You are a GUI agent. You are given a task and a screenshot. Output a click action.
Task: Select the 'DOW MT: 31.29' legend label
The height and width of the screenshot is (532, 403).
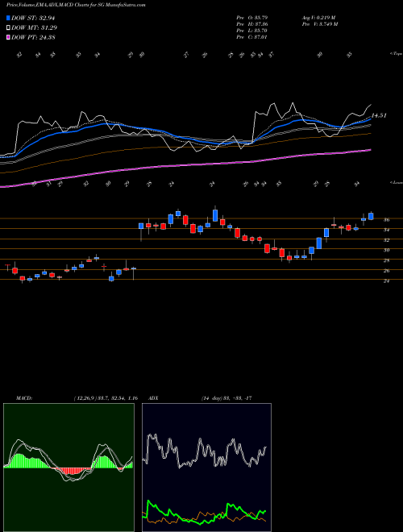point(34,28)
